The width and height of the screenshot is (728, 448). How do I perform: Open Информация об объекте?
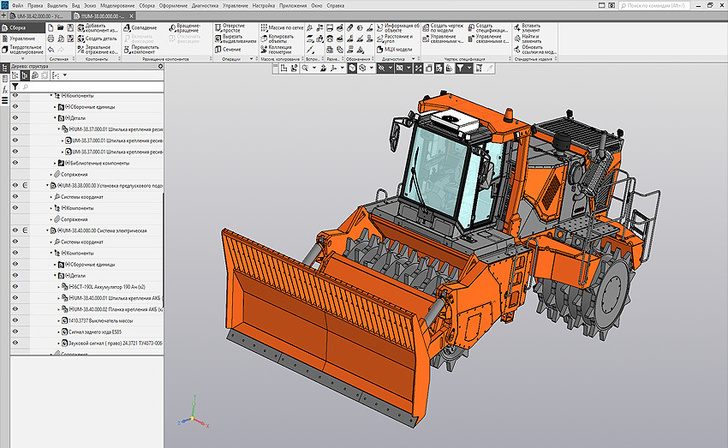click(398, 28)
